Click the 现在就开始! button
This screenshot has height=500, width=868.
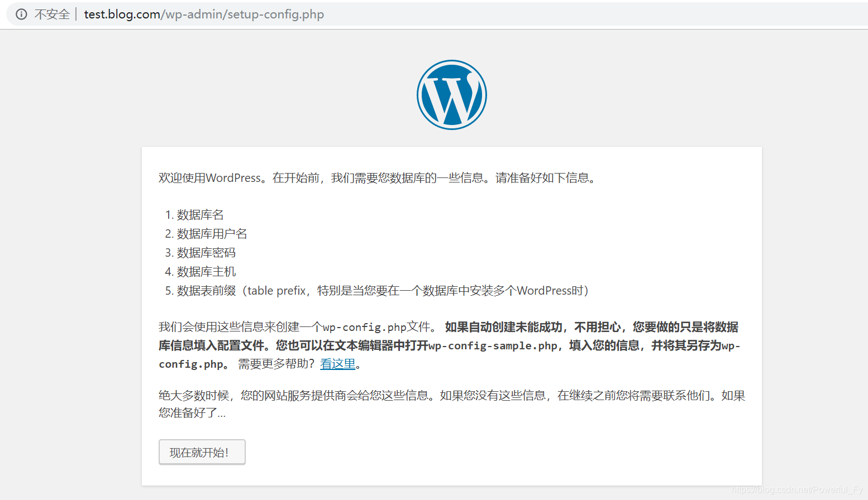(x=202, y=452)
